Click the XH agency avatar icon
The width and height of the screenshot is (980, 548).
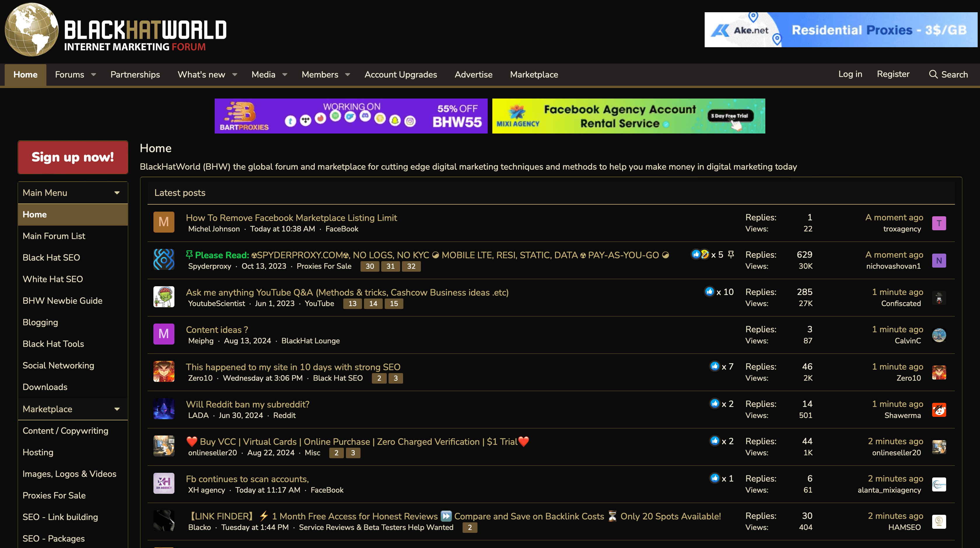click(164, 483)
